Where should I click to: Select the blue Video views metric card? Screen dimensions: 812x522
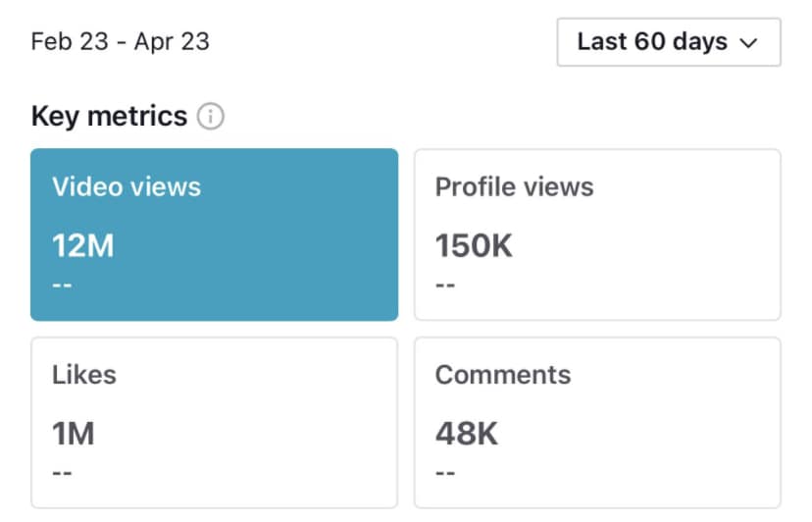(x=214, y=235)
